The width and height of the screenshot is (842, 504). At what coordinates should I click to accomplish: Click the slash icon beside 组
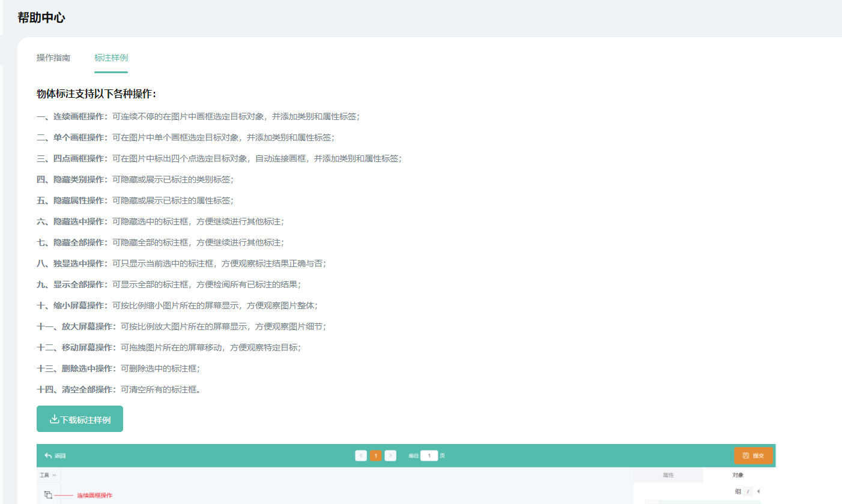[748, 491]
